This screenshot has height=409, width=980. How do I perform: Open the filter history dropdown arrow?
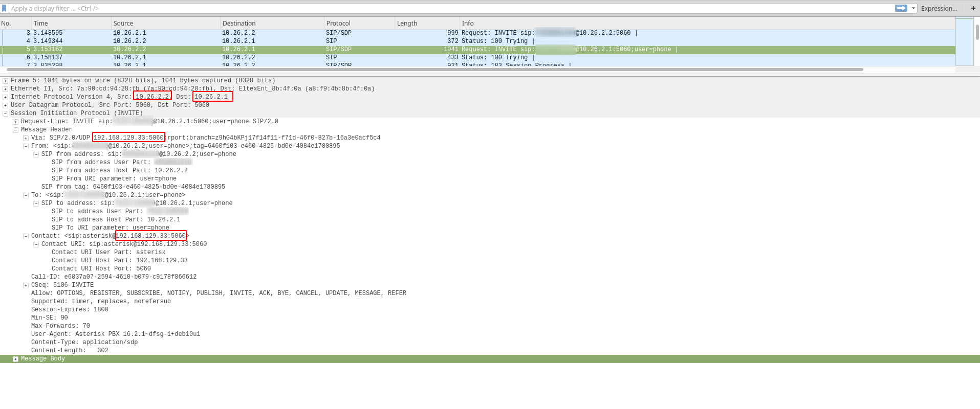click(913, 8)
